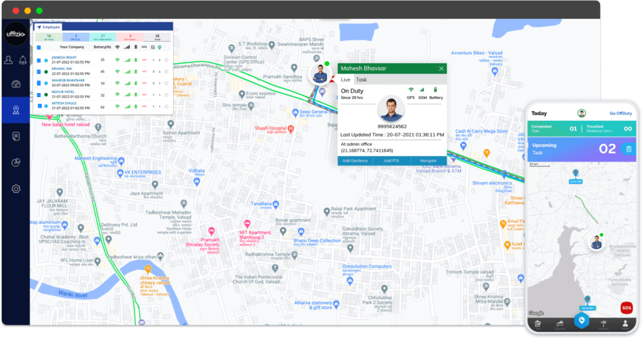Tap the Task icon in phone bottom bar
644x340 pixels.
point(538,325)
